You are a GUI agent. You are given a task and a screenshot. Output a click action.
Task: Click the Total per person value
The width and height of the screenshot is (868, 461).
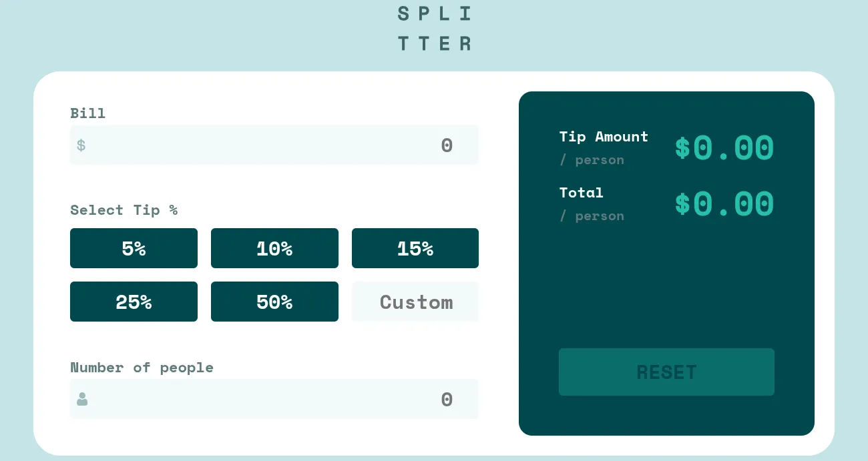tap(724, 203)
